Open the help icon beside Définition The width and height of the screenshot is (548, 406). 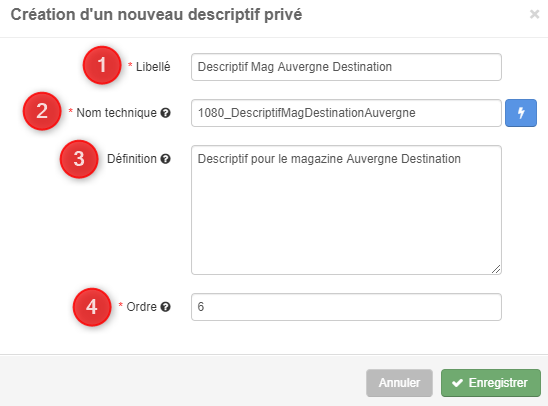tap(165, 159)
